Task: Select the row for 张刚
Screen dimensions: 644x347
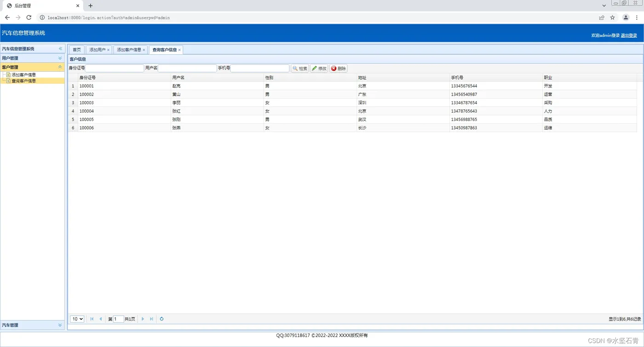Action: pos(352,119)
